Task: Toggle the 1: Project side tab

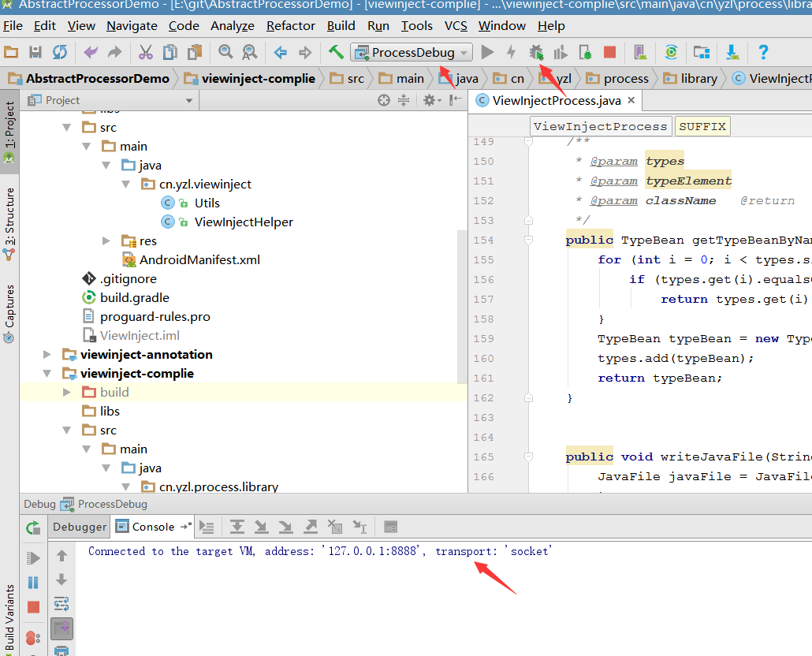Action: [9, 132]
